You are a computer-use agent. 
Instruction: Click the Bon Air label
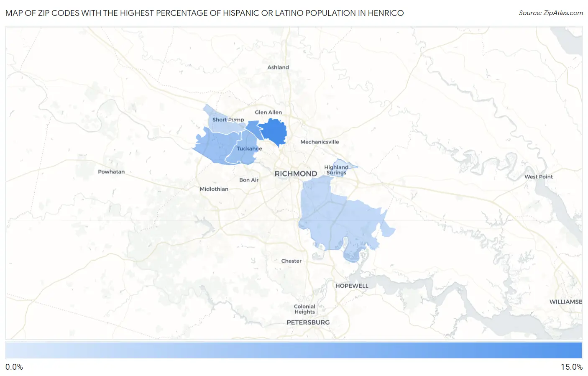[249, 180]
